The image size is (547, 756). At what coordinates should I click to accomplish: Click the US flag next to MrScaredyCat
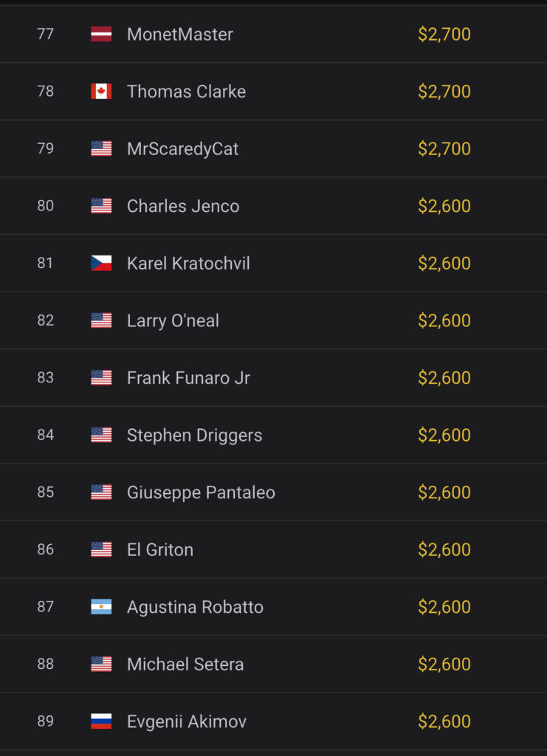(x=101, y=148)
